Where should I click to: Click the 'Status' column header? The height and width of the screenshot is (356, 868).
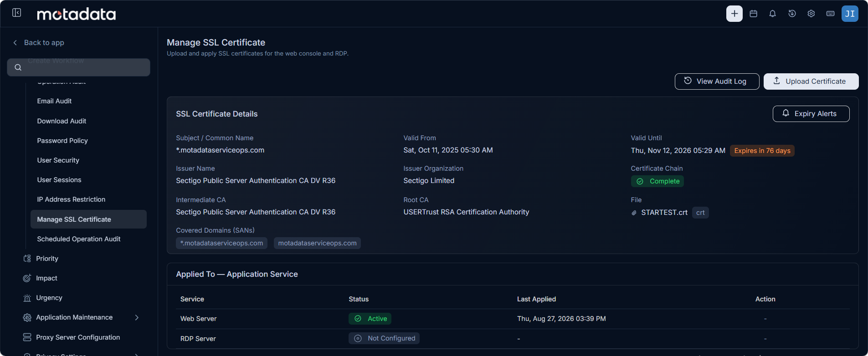[x=359, y=299]
